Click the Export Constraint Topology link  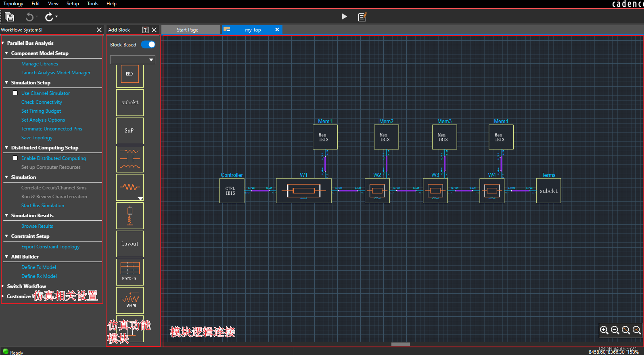(50, 247)
